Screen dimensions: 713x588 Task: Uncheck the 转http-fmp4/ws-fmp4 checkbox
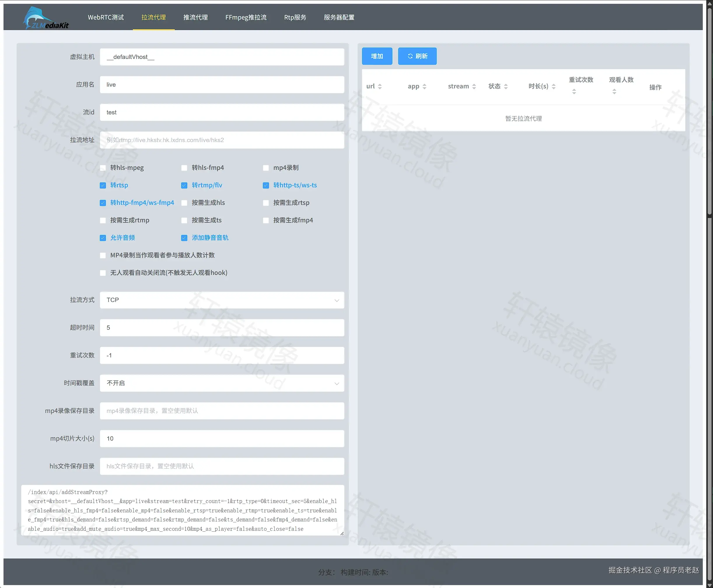pos(103,203)
